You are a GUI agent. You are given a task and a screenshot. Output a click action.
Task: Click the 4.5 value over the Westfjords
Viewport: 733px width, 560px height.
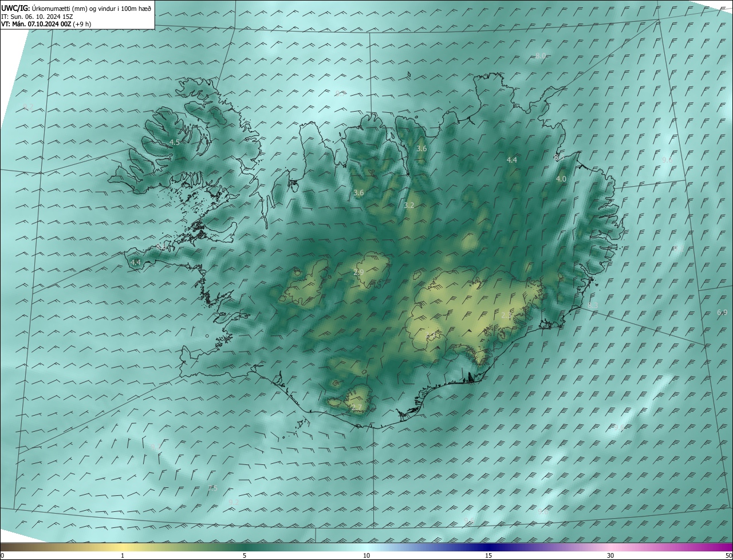tap(175, 142)
